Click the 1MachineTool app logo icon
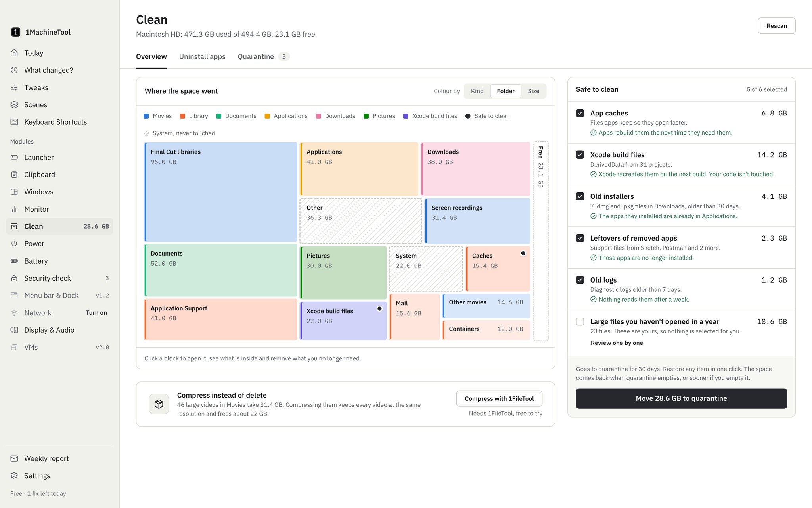 point(15,32)
